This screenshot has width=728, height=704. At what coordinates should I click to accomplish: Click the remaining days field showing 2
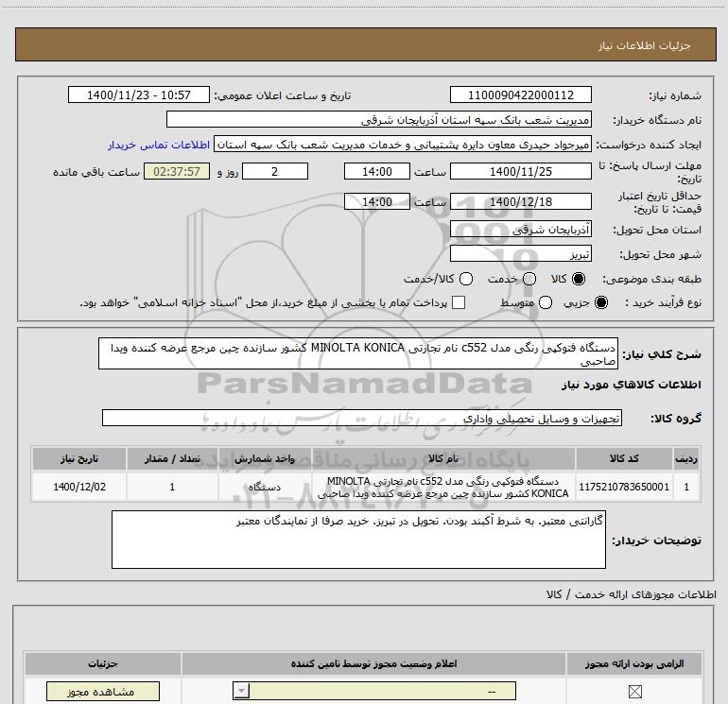click(x=275, y=172)
